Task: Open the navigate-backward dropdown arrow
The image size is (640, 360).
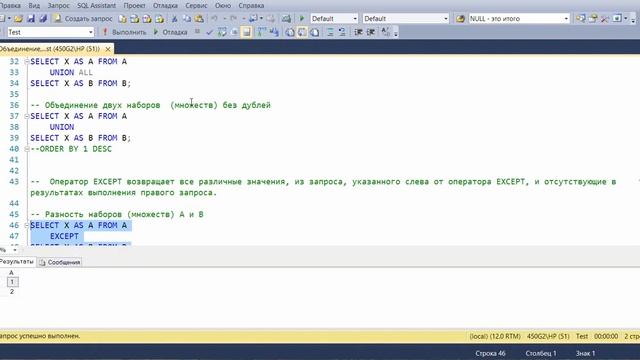Action: (261, 19)
